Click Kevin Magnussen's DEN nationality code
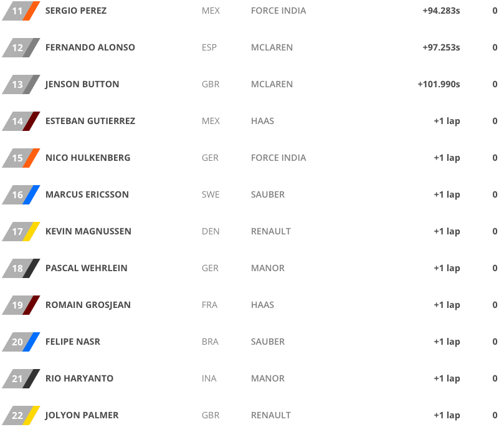 click(211, 231)
